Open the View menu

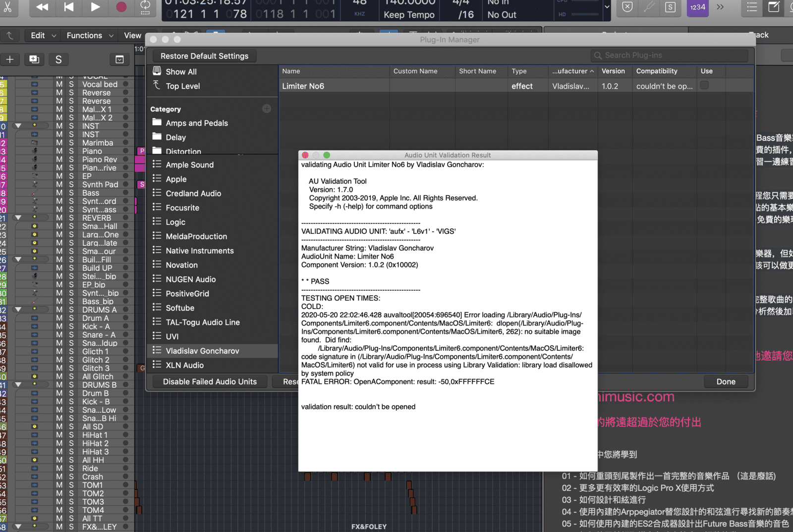pos(132,35)
